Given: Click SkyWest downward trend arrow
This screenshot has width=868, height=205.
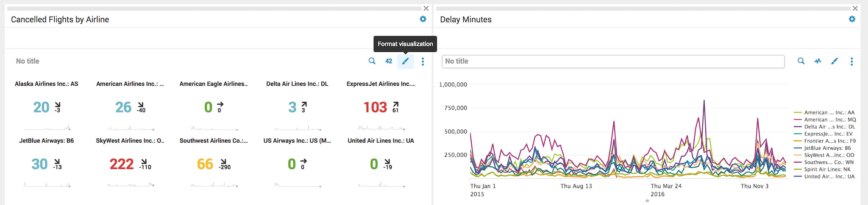Looking at the screenshot, I should coord(145,161).
